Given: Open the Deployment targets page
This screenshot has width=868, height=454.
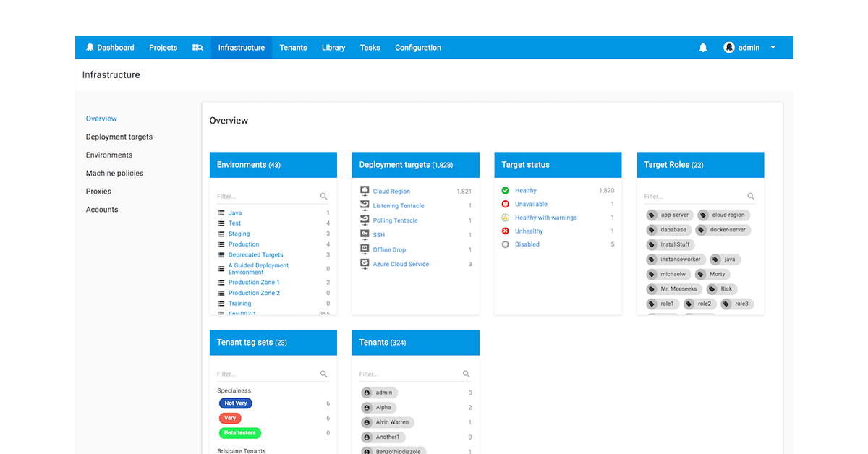Looking at the screenshot, I should coord(119,137).
